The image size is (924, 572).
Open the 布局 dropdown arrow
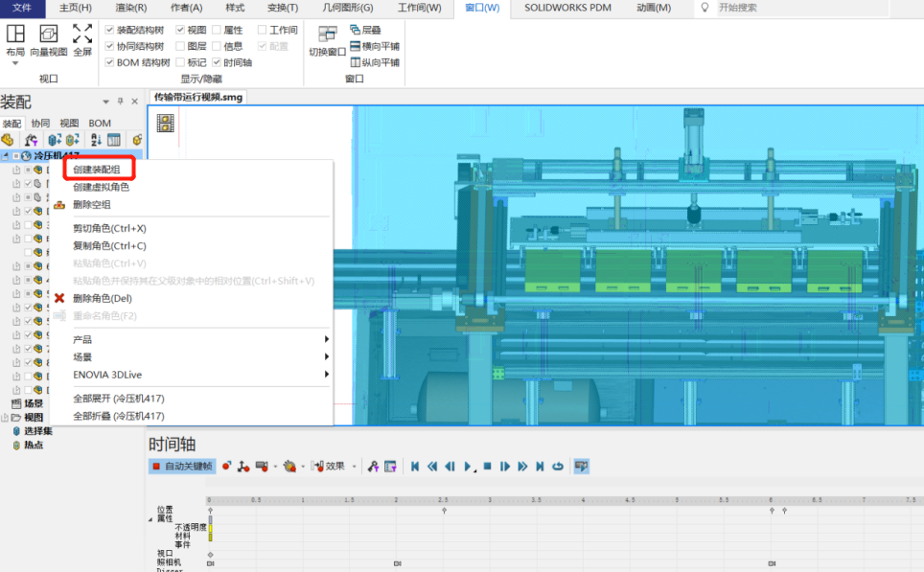click(15, 63)
